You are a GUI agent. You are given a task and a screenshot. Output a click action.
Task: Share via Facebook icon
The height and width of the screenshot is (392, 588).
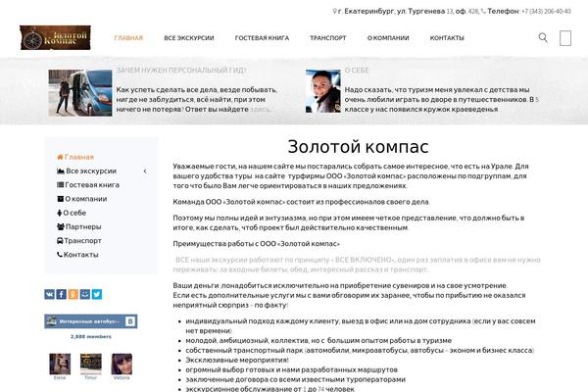click(x=61, y=294)
